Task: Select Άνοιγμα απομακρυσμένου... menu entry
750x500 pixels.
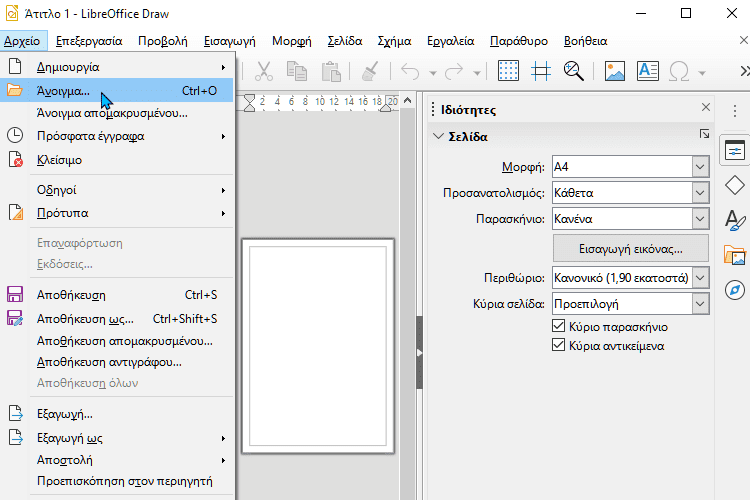Action: click(117, 113)
